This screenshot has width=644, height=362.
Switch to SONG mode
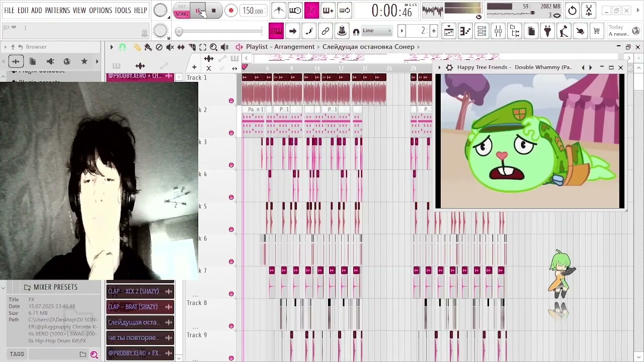click(182, 14)
